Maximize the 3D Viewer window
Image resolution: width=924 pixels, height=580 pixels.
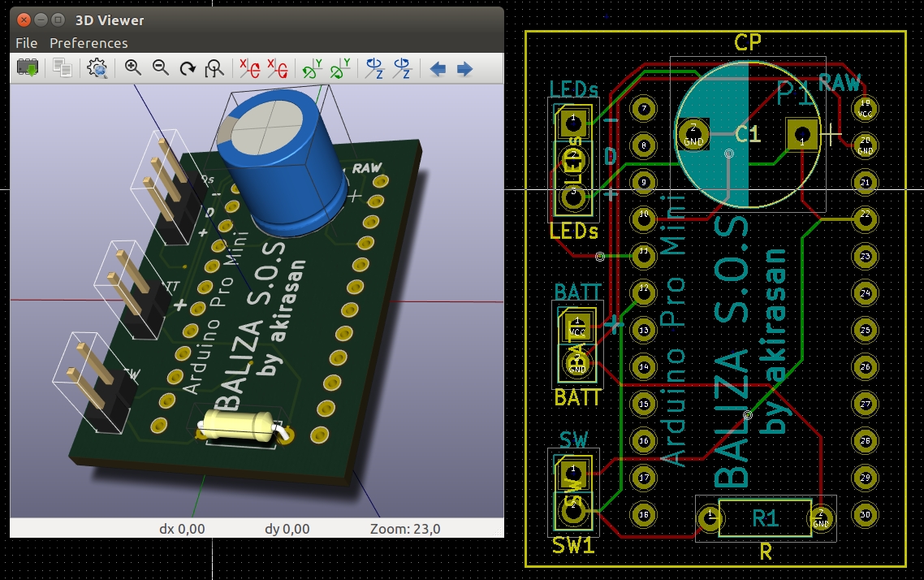[58, 20]
